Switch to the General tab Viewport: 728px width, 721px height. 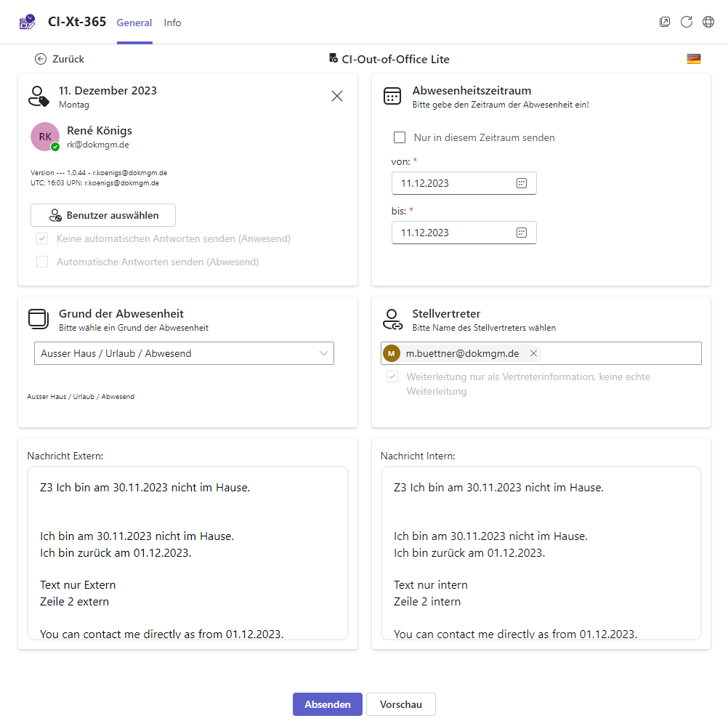134,23
